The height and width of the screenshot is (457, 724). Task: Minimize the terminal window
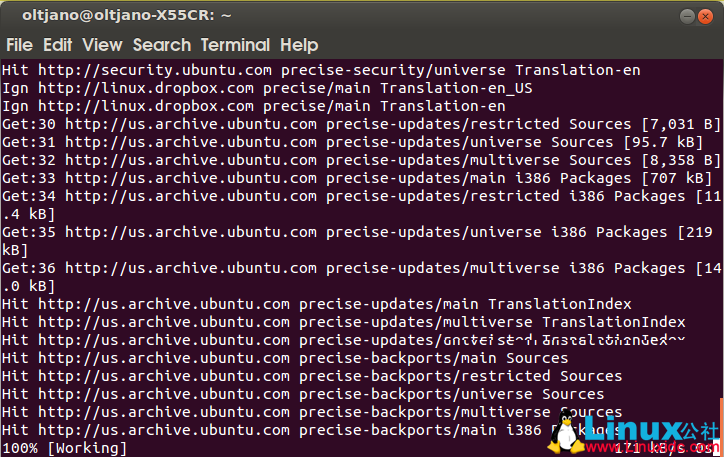(687, 16)
